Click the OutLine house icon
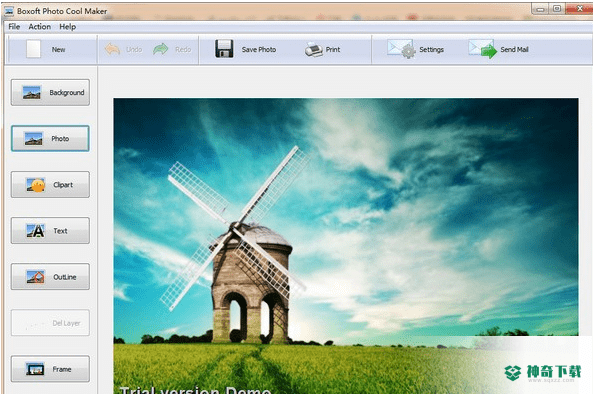 click(x=36, y=277)
